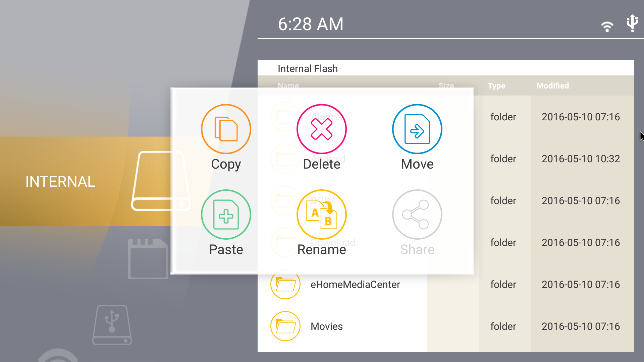Viewport: 644px width, 362px height.
Task: Check the Wi-Fi status icon
Action: 607,26
